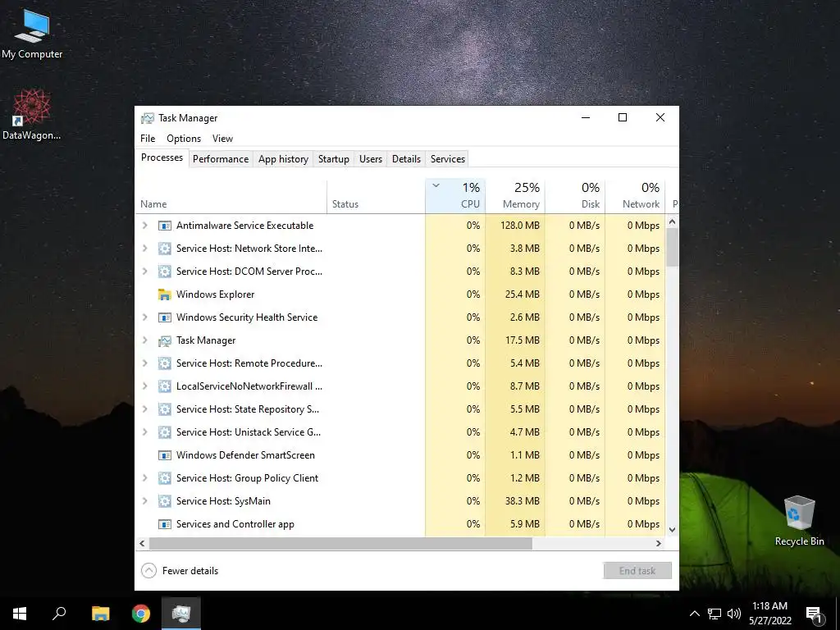This screenshot has height=630, width=840.
Task: Sort processes by the Network column
Action: tap(636, 196)
